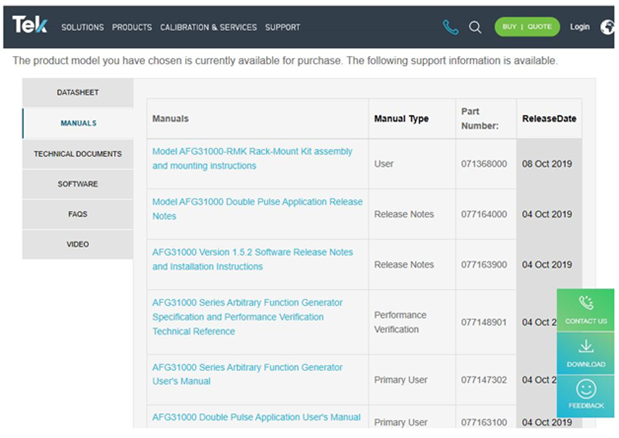The image size is (619, 438).
Task: Click the Download arrow icon
Action: point(586,347)
